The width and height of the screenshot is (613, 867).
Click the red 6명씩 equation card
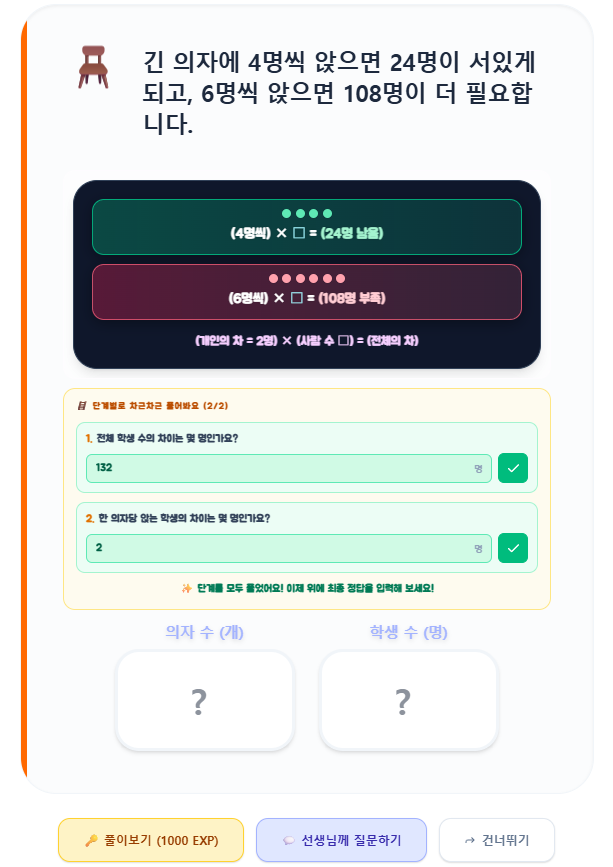pyautogui.click(x=307, y=292)
